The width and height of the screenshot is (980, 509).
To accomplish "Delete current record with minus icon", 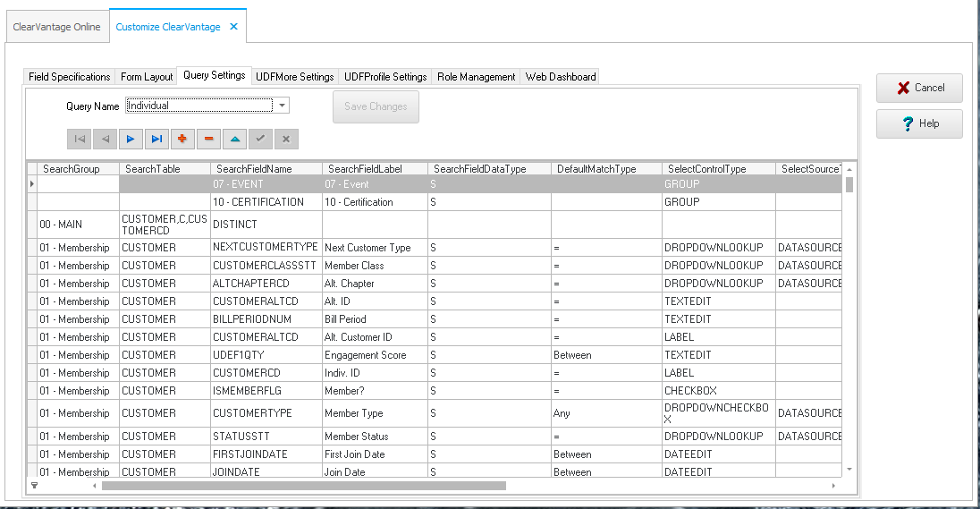I will click(x=208, y=139).
